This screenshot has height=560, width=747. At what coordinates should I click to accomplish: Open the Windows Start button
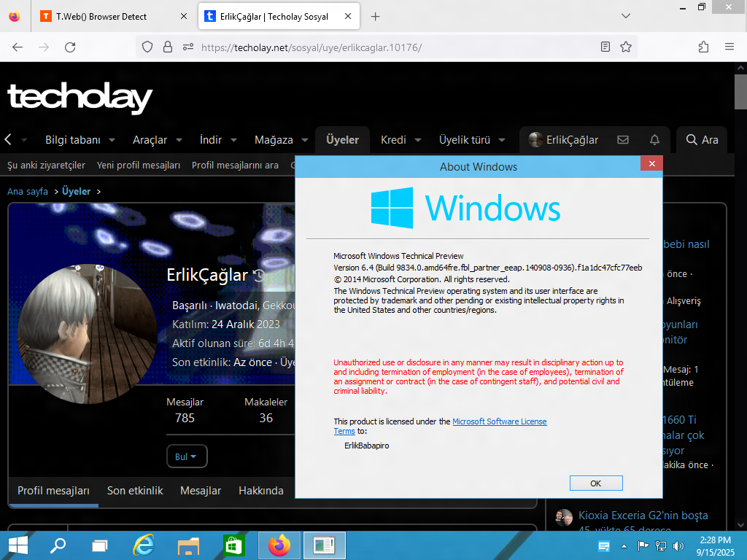tap(18, 545)
